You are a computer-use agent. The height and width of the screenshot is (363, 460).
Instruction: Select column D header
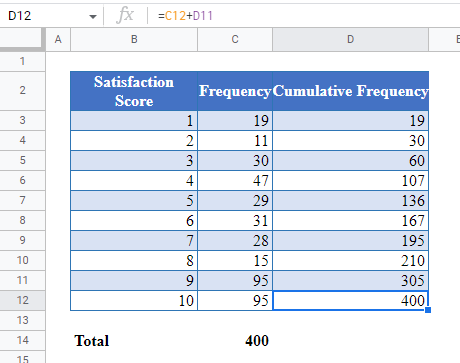pos(350,39)
